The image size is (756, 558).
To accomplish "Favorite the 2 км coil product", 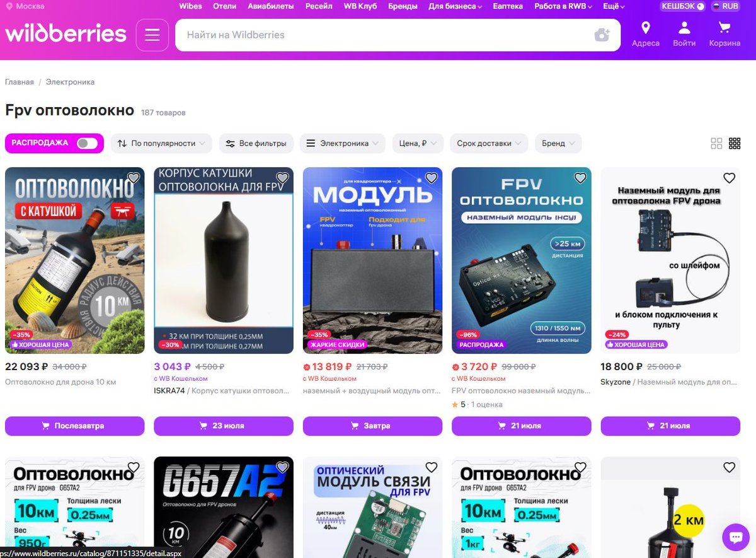I will 729,467.
